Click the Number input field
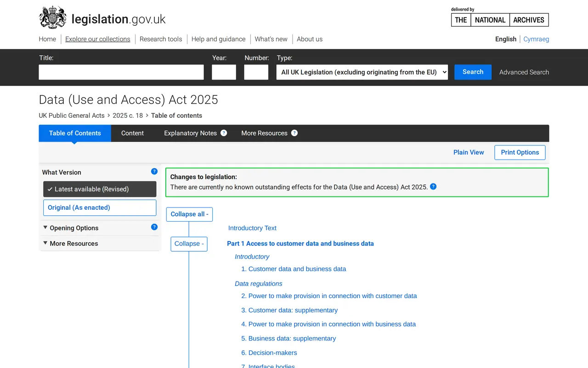 tap(256, 72)
